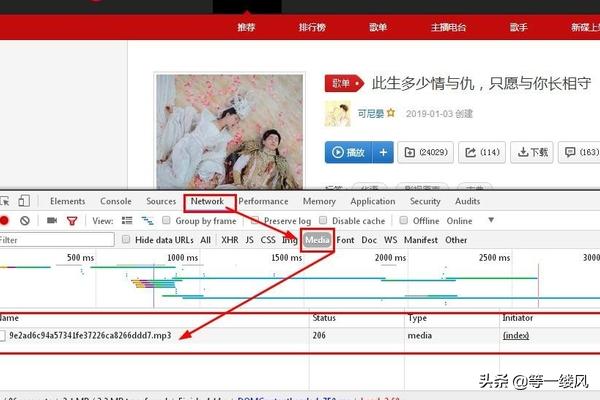Click the blue play button for the playlist
Image resolution: width=600 pixels, height=400 pixels.
pyautogui.click(x=347, y=152)
